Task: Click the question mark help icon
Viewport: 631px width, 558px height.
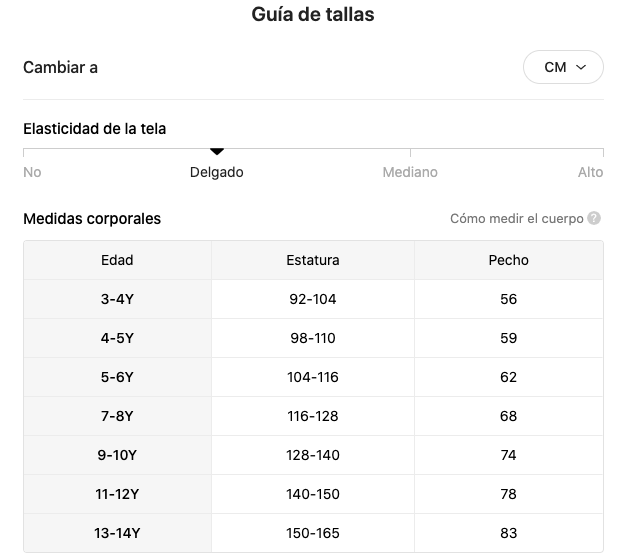Action: 594,218
